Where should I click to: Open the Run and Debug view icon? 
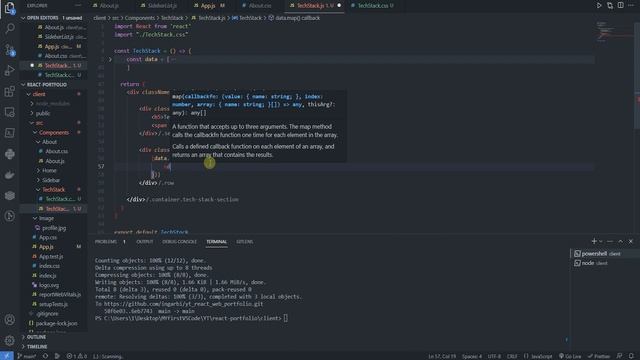click(10, 71)
